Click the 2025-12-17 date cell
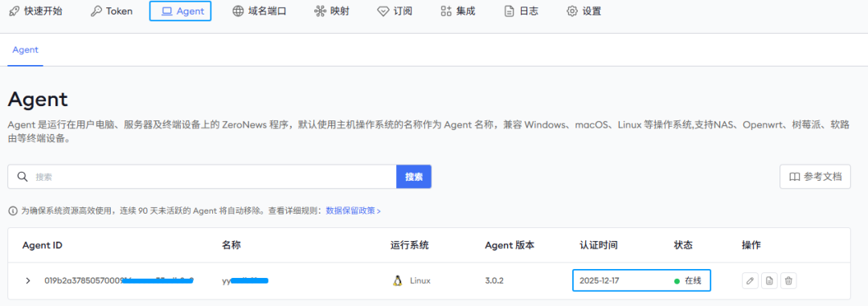This screenshot has width=868, height=306. click(x=599, y=281)
